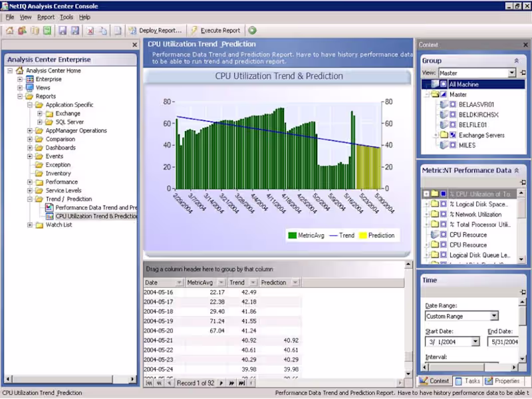Collapse the Reports tree node
Image resolution: width=532 pixels, height=399 pixels.
pyautogui.click(x=20, y=96)
